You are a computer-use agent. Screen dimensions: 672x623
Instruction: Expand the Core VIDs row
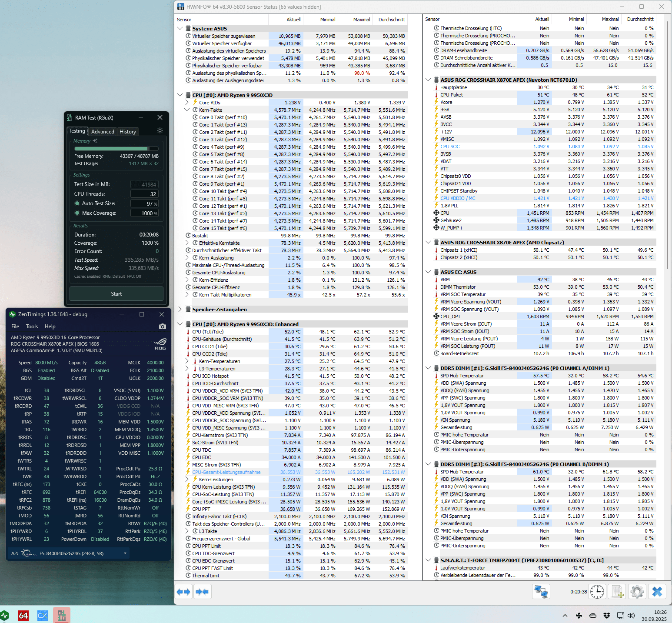tap(187, 103)
